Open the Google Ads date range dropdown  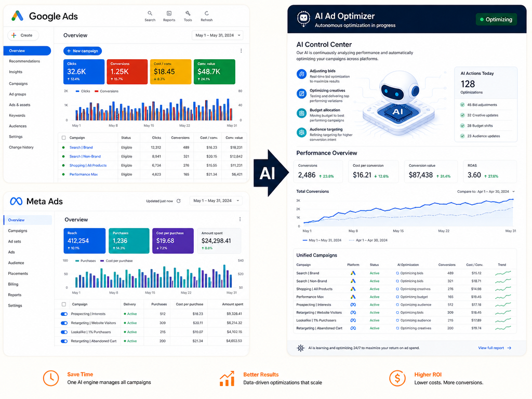pyautogui.click(x=218, y=35)
